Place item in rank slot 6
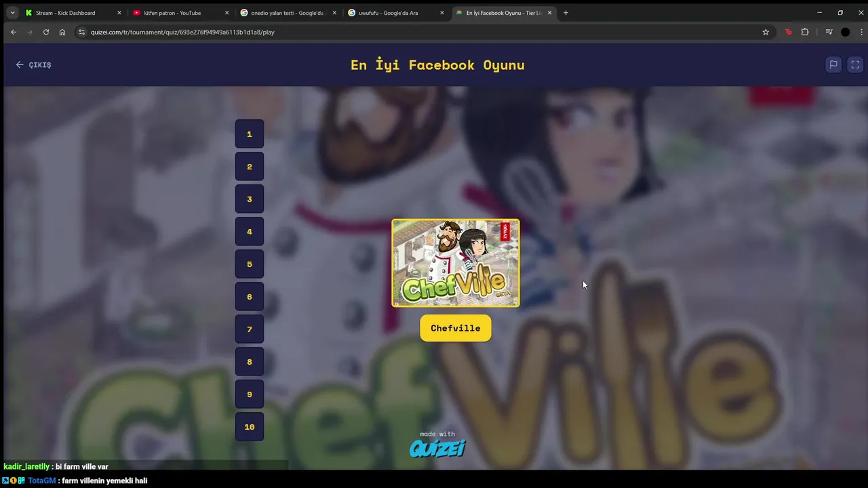The height and width of the screenshot is (488, 868). (x=250, y=297)
